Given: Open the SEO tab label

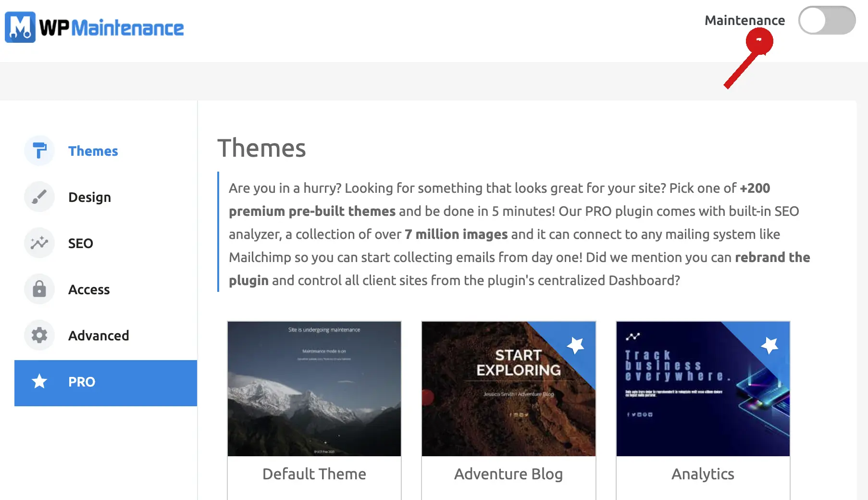Looking at the screenshot, I should [81, 243].
